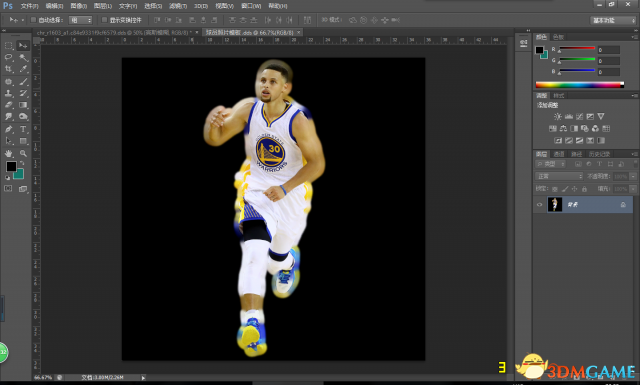Switch to the 通道 panel tab
640x385 pixels.
click(558, 154)
